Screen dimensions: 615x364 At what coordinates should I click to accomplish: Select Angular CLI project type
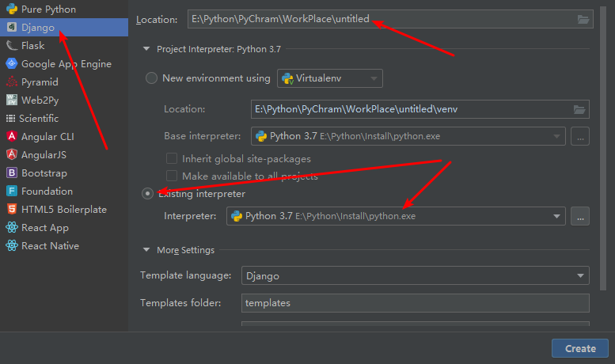click(47, 136)
